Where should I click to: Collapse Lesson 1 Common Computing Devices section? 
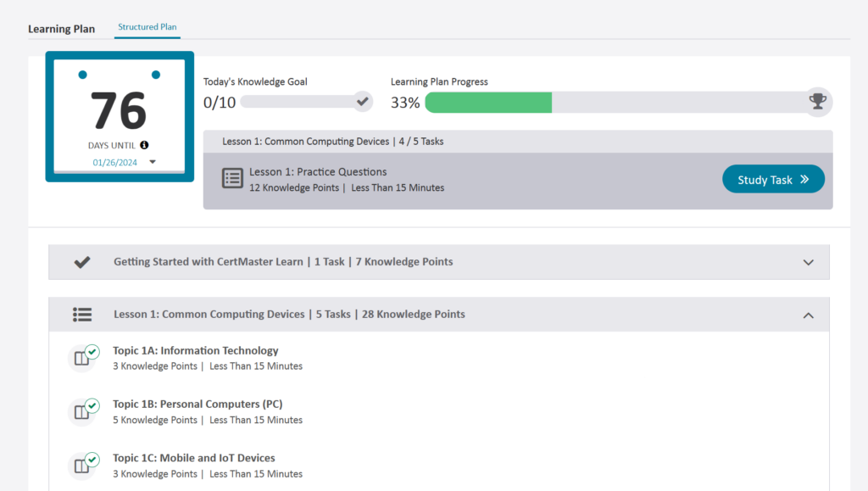coord(808,315)
